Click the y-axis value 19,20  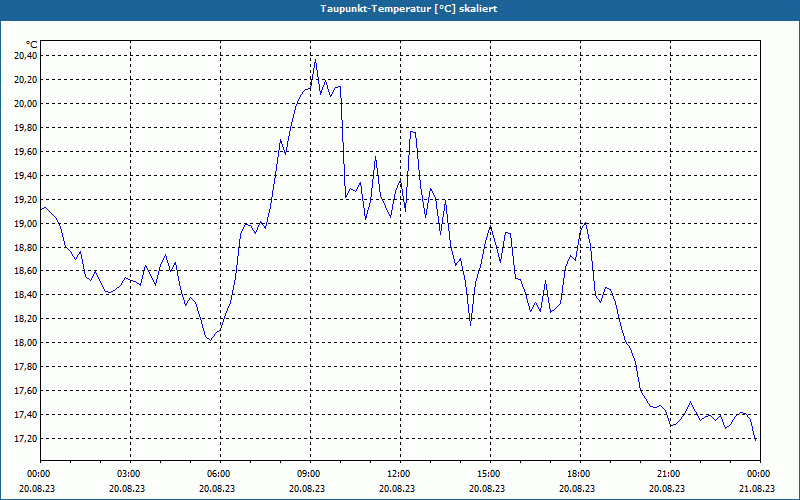pyautogui.click(x=25, y=199)
